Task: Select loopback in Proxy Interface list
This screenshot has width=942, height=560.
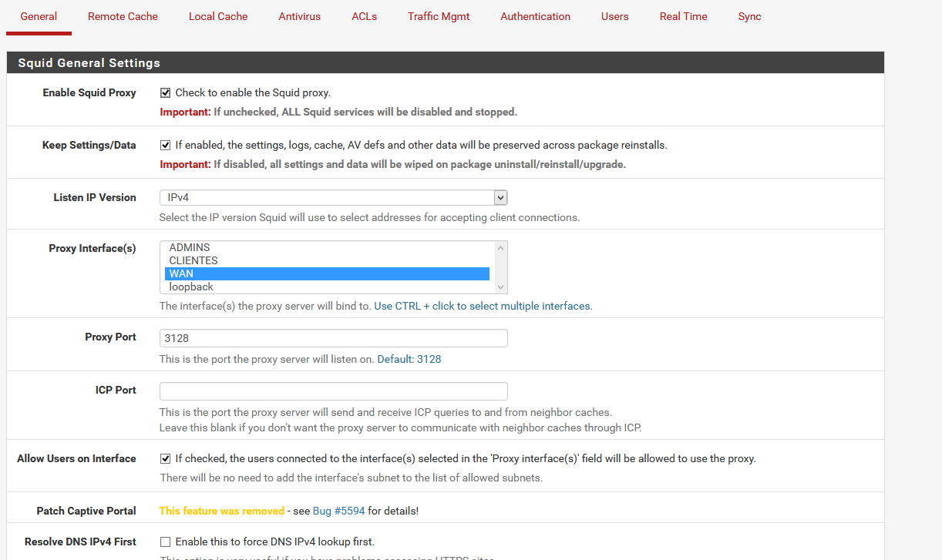Action: click(327, 287)
